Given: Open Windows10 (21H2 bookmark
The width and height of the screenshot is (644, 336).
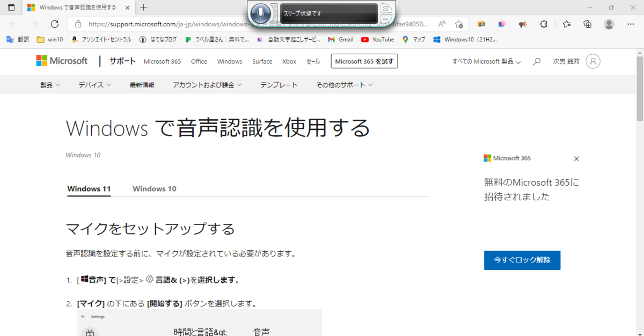Looking at the screenshot, I should click(465, 39).
